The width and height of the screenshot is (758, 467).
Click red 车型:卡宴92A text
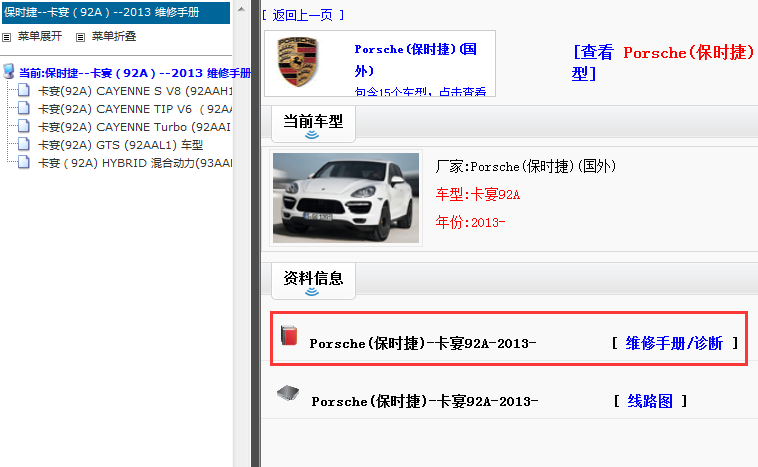click(478, 194)
